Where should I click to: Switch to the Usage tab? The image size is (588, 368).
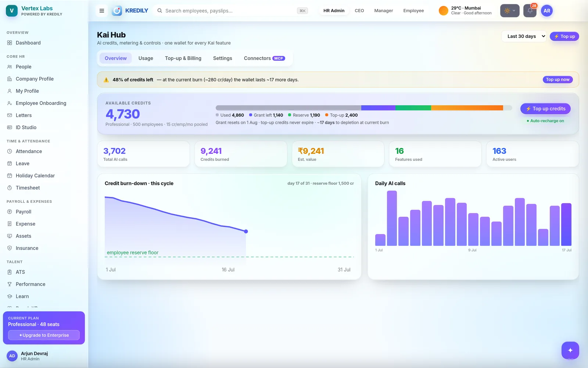click(146, 58)
